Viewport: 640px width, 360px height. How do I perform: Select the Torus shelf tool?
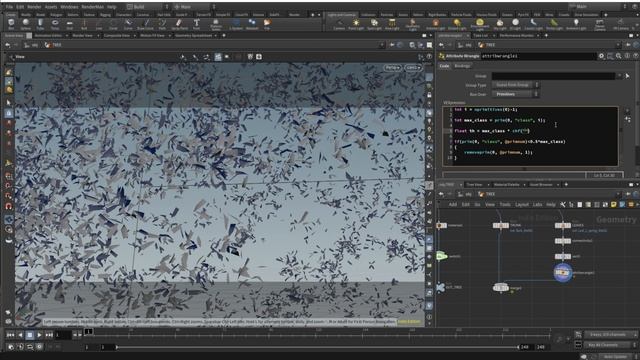55,24
